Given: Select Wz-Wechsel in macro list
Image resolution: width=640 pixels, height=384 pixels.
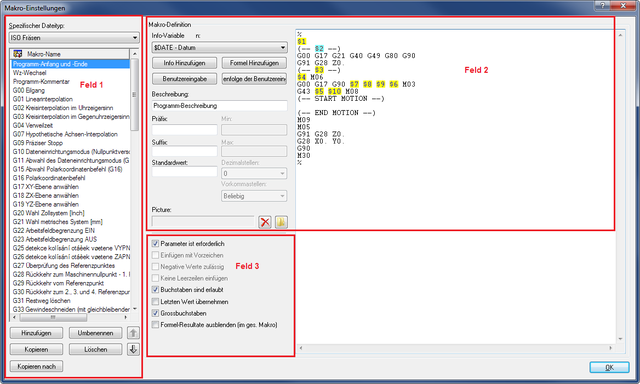Looking at the screenshot, I should click(29, 73).
